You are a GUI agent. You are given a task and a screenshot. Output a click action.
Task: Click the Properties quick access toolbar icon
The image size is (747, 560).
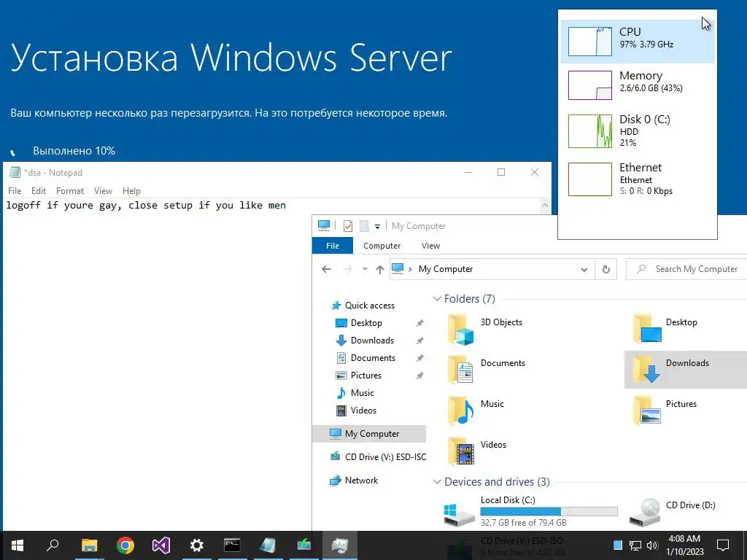[x=348, y=226]
